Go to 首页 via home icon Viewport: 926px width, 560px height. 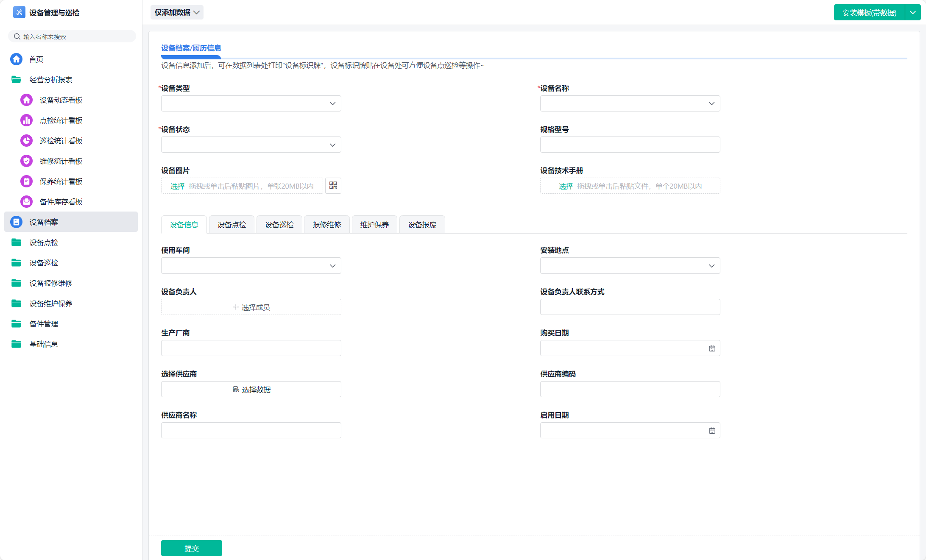[x=16, y=59]
